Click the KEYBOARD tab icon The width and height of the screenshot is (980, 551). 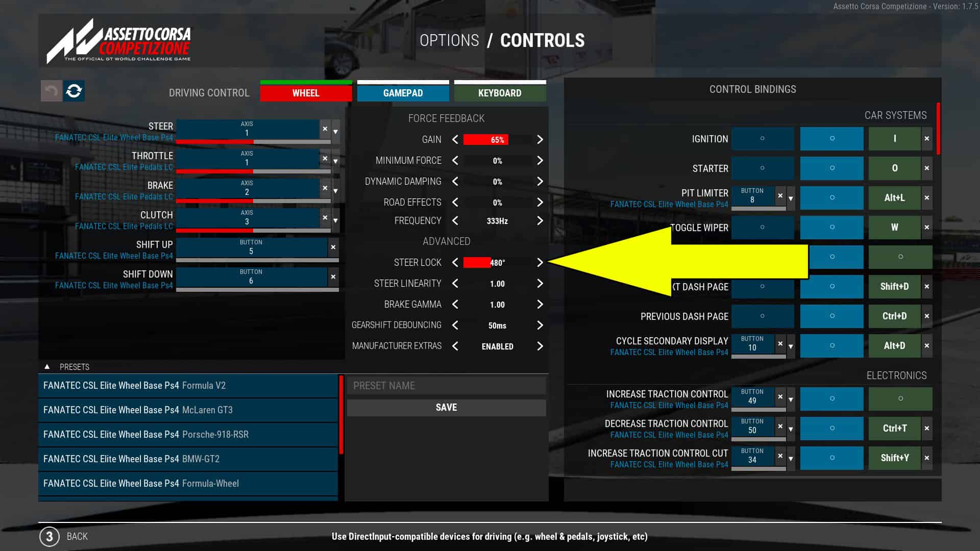(x=499, y=93)
